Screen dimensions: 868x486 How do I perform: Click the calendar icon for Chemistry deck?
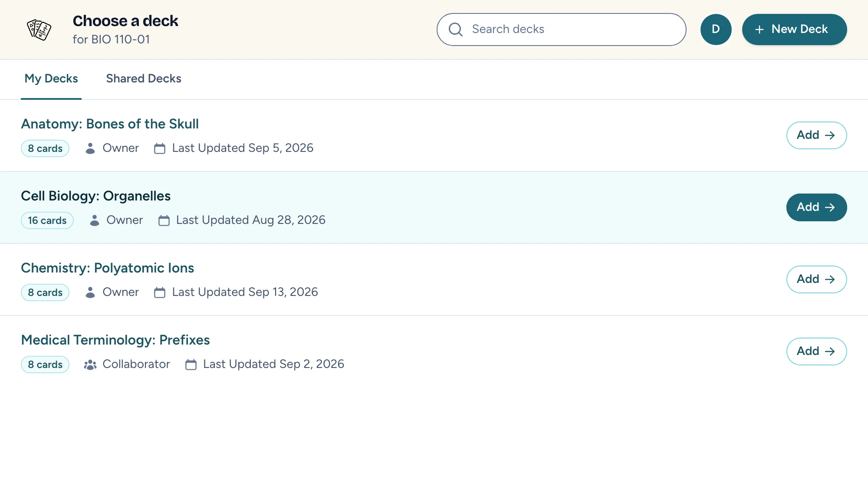(x=160, y=292)
